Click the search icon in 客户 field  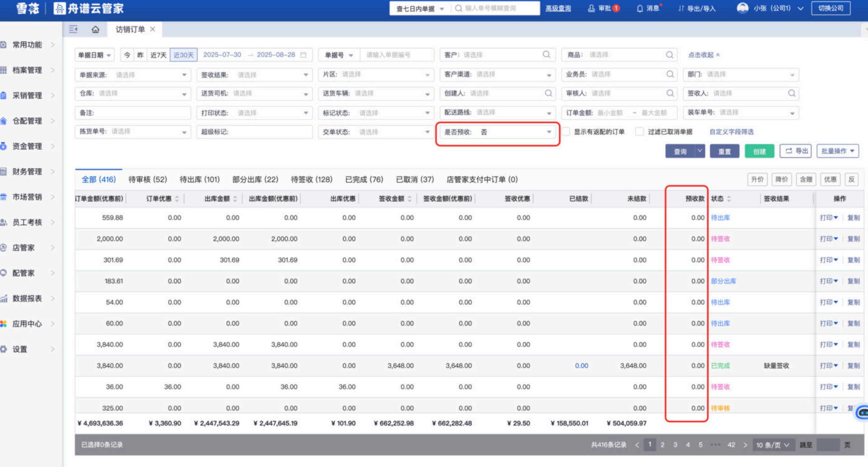546,55
